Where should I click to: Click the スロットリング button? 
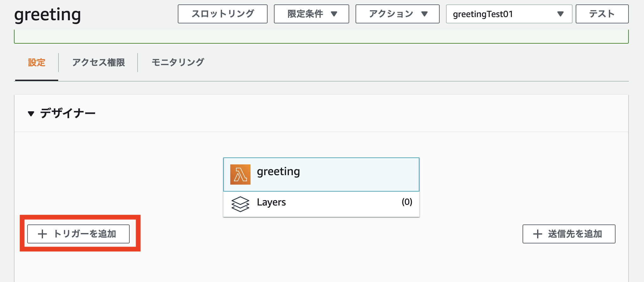pyautogui.click(x=223, y=14)
